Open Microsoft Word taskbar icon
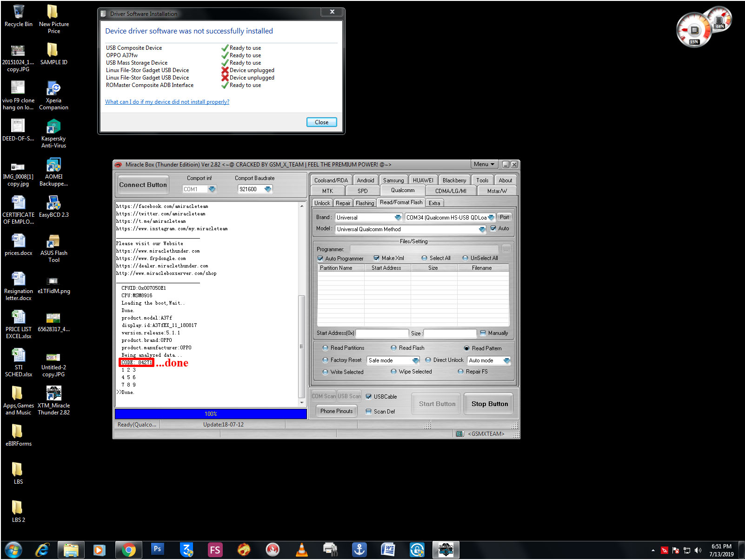This screenshot has height=560, width=745. click(x=388, y=550)
